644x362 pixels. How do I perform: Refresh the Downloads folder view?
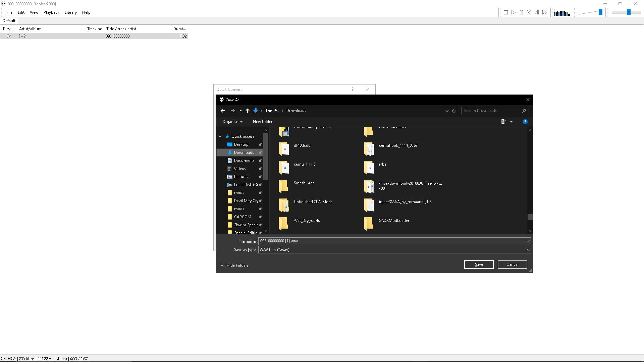click(x=454, y=111)
